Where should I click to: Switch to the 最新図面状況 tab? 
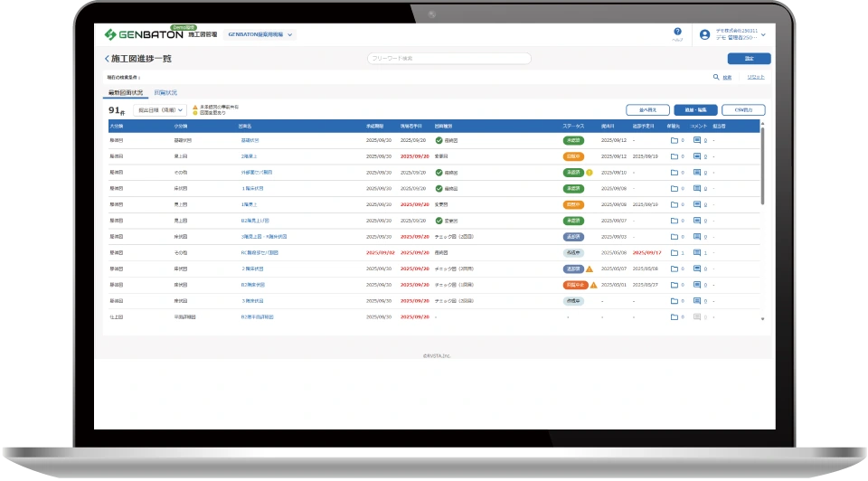click(x=126, y=92)
